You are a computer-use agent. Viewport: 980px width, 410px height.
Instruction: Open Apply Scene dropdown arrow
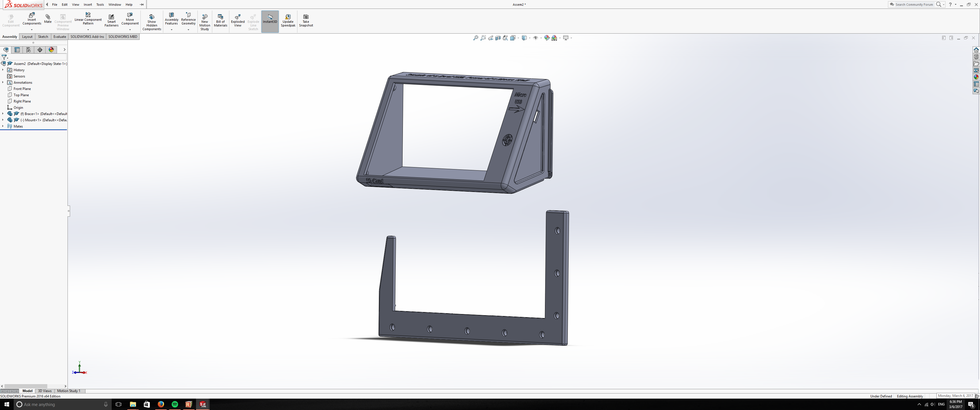click(x=560, y=38)
